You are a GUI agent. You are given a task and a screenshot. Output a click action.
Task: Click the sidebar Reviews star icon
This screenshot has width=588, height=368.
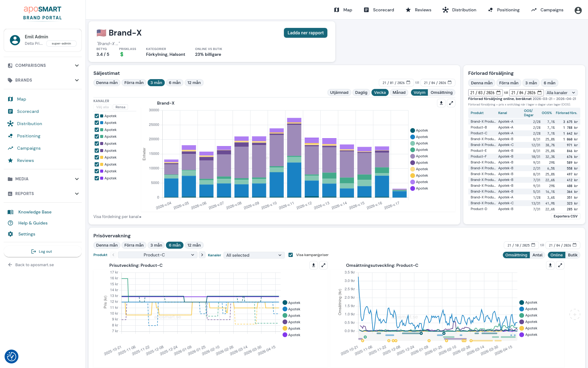(10, 160)
